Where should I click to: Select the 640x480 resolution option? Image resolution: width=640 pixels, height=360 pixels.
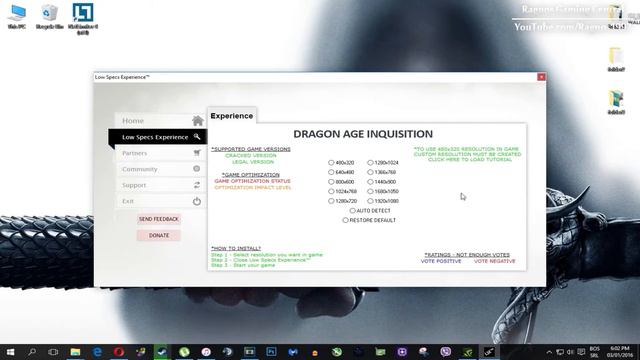click(x=341, y=172)
